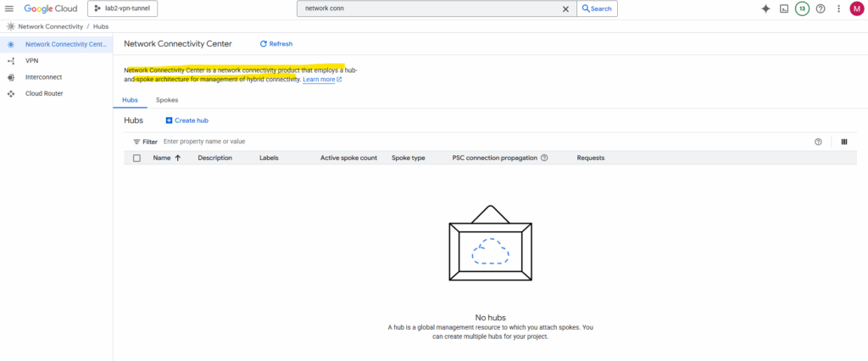Click the Network Connectivity Center sidebar icon
This screenshot has height=361, width=868.
[10, 44]
